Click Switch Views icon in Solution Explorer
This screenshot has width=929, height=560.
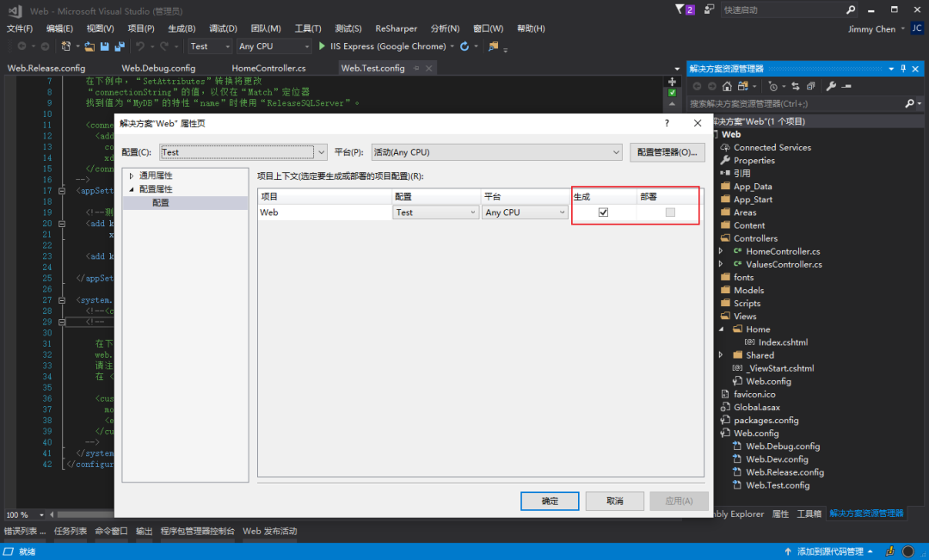pos(743,86)
